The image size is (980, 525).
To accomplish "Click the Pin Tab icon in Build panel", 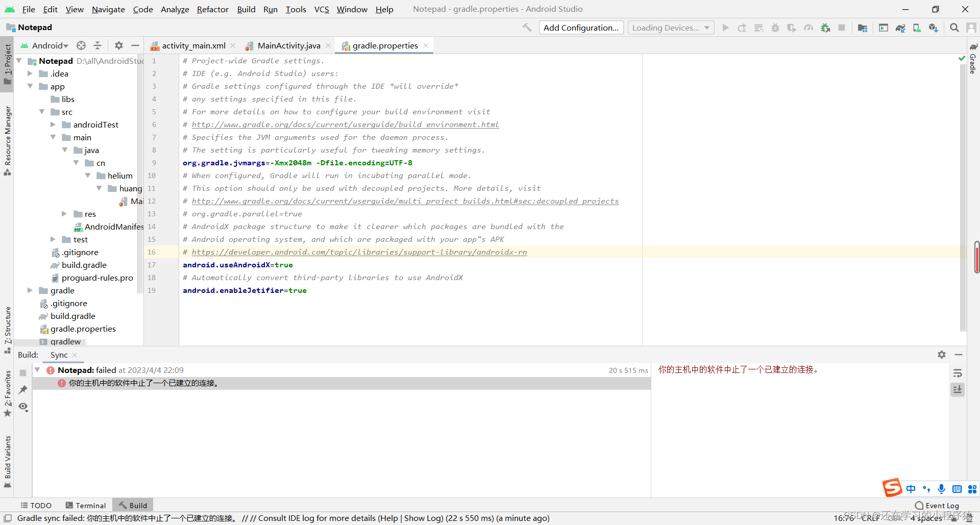I will click(23, 390).
